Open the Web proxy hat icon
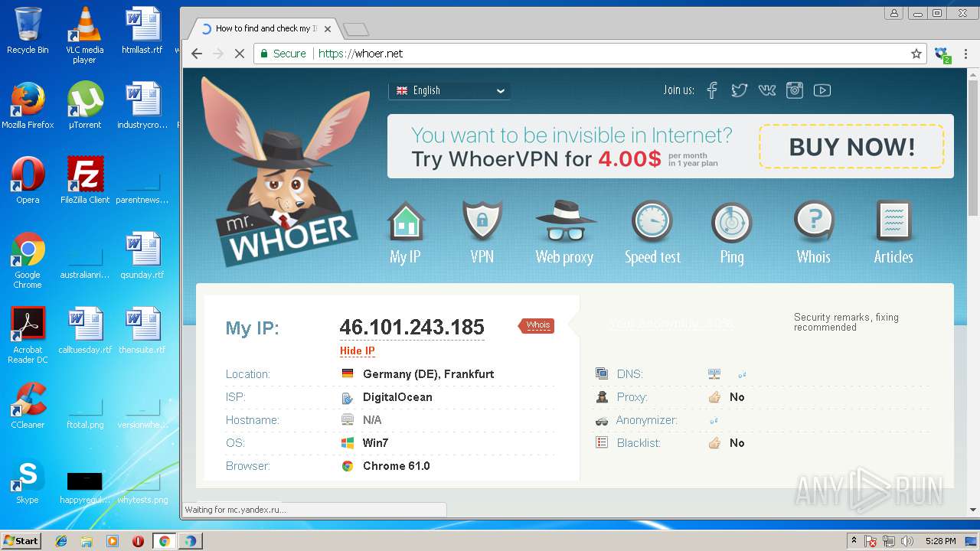This screenshot has height=551, width=980. pyautogui.click(x=565, y=222)
